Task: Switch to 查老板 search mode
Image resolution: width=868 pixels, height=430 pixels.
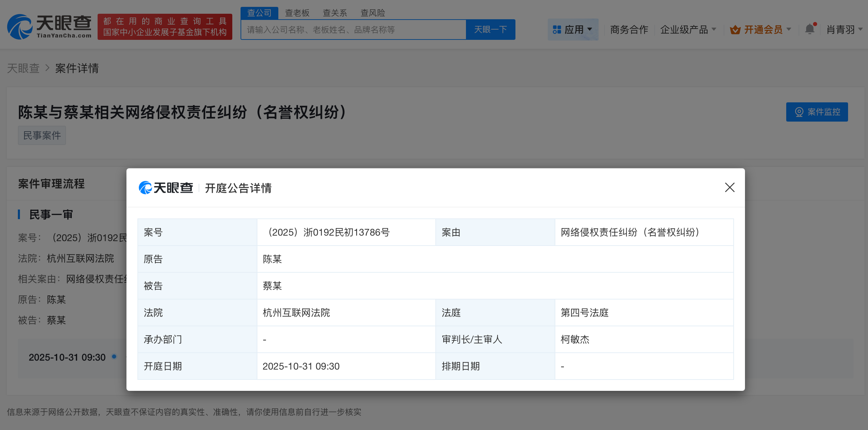Action: coord(297,13)
